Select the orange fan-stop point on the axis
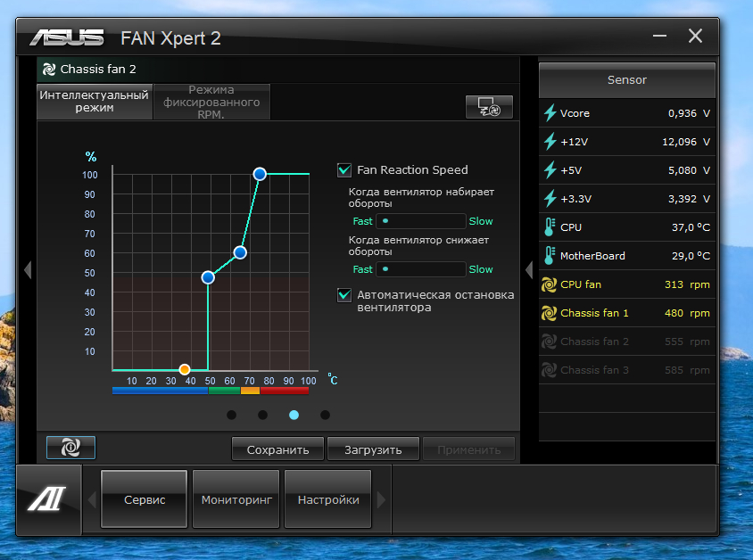 185,369
